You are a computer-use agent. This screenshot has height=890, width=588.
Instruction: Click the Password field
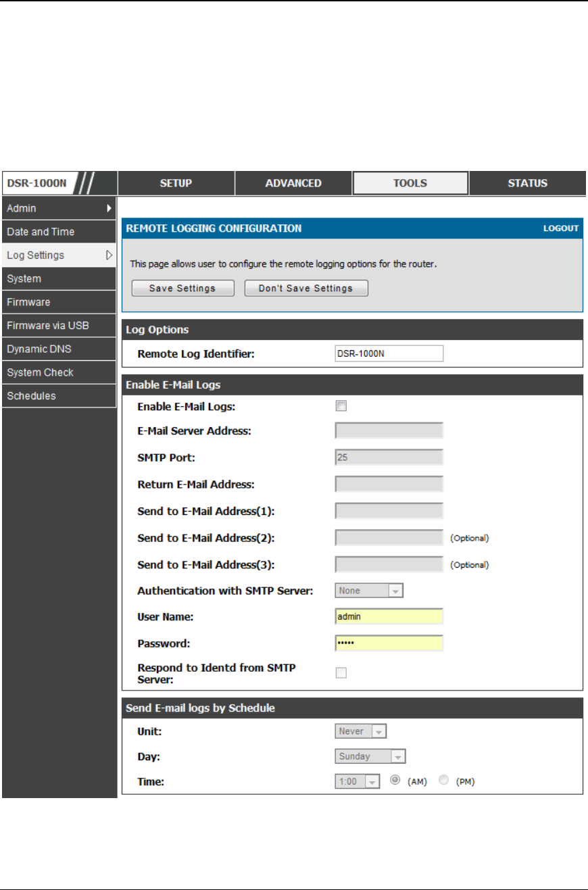(389, 643)
